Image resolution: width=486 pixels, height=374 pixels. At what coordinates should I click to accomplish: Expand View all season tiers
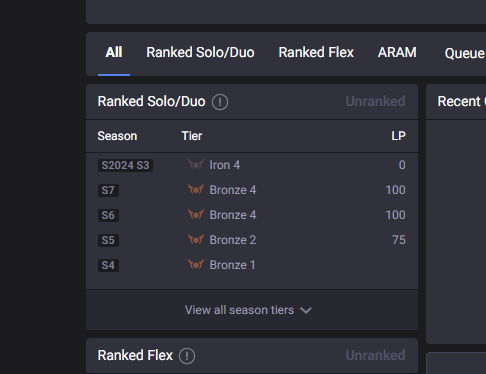tap(248, 310)
